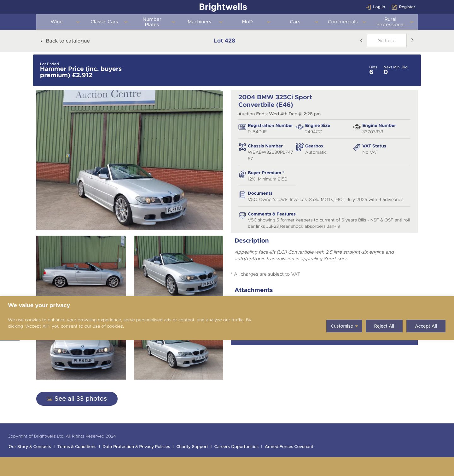Open the side-profile BMW thumbnail

[x=81, y=266]
